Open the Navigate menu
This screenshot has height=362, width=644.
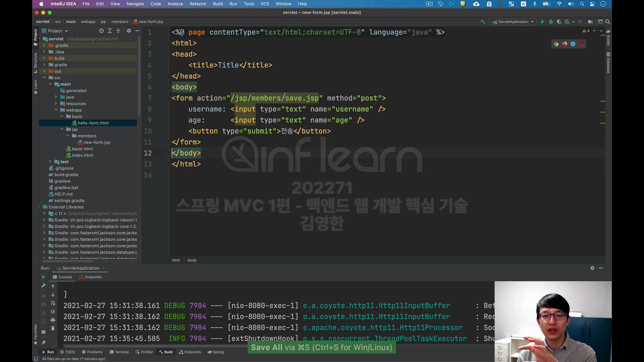pos(135,4)
